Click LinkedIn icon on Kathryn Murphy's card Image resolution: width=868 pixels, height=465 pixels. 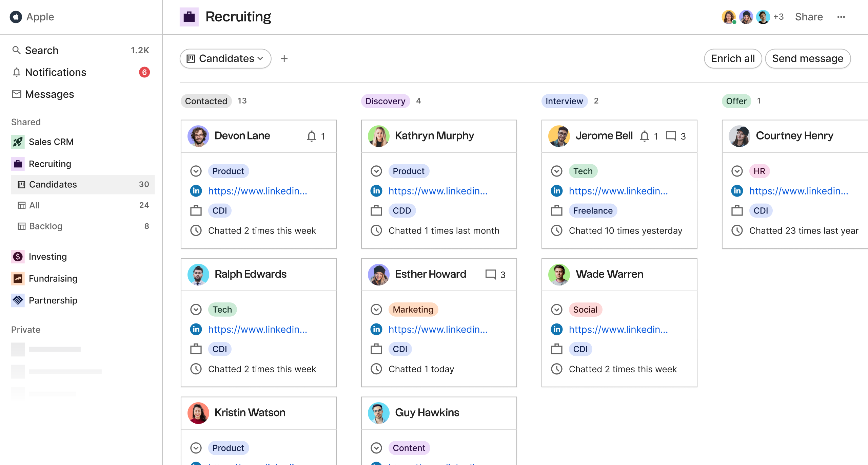[x=376, y=191]
